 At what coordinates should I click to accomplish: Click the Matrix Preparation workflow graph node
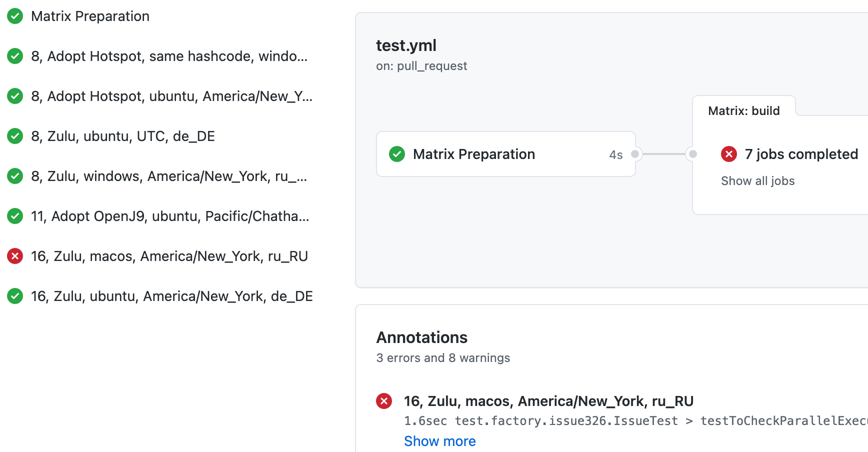[505, 154]
